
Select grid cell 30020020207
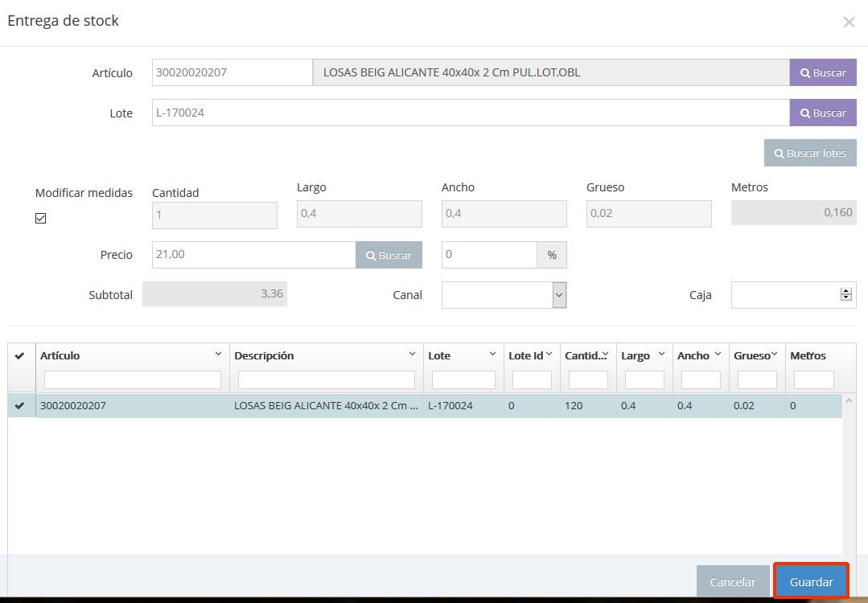132,405
